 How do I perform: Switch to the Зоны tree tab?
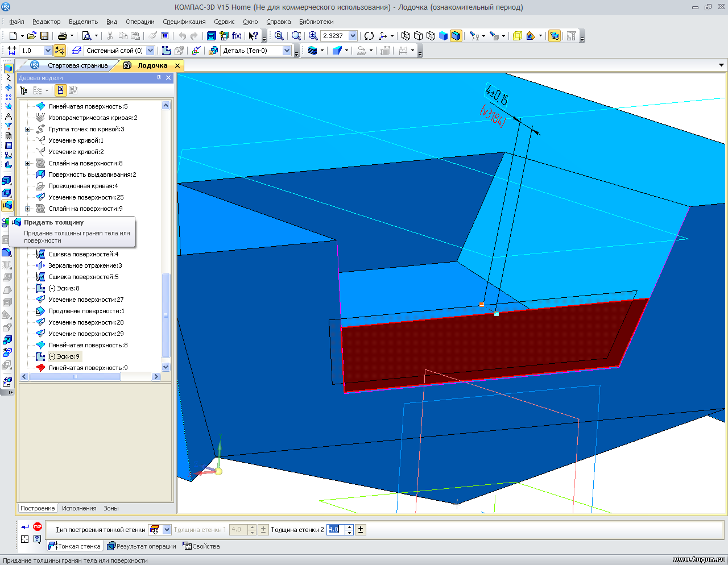tap(111, 508)
